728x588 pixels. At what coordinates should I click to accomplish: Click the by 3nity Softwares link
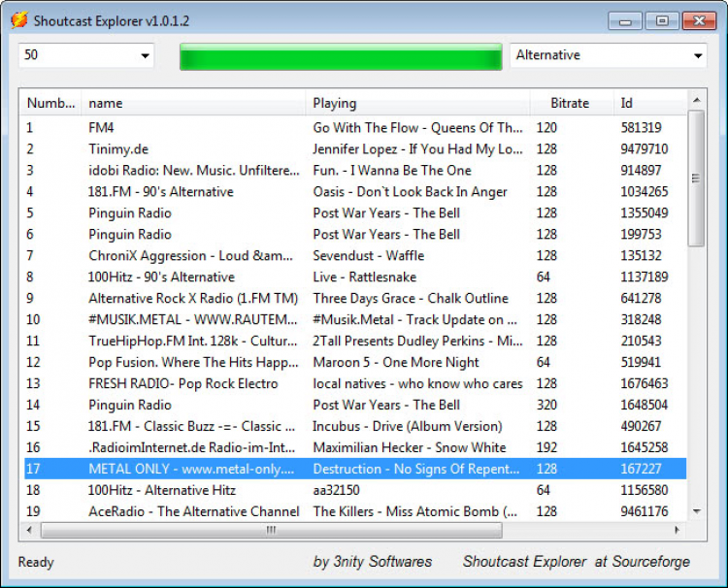tap(373, 562)
